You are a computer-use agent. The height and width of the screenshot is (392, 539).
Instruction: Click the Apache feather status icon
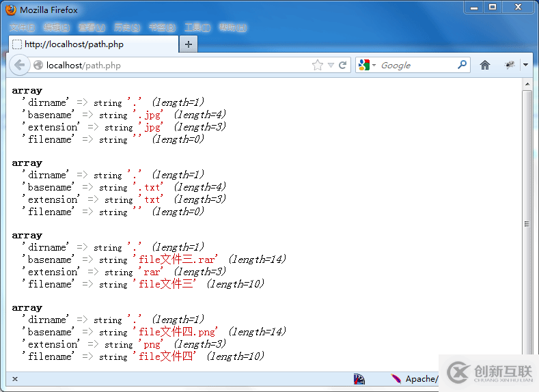click(x=396, y=379)
